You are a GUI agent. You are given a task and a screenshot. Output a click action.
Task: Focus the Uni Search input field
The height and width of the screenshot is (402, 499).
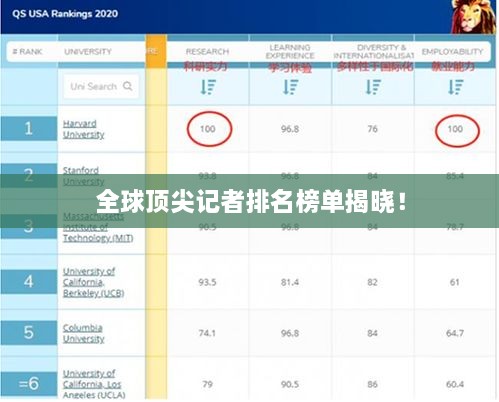[x=101, y=86]
